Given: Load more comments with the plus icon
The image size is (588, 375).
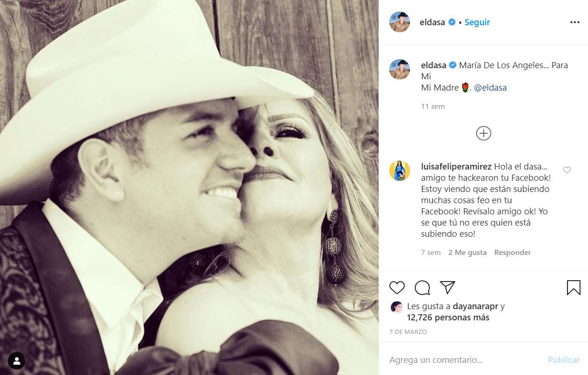Looking at the screenshot, I should 483,133.
